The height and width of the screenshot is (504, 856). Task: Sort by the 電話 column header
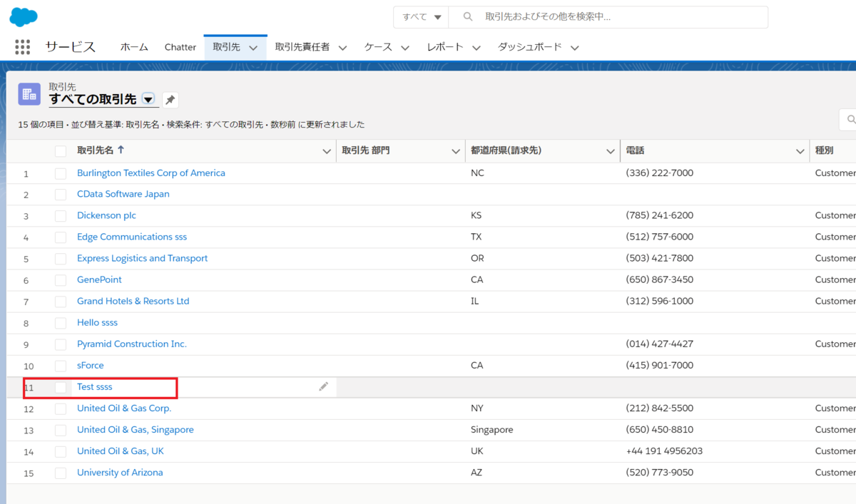tap(636, 151)
